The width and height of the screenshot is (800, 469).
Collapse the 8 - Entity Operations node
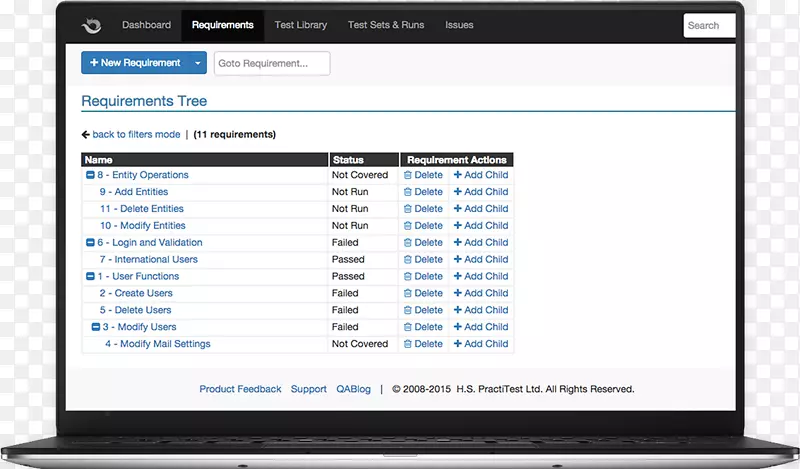[90, 175]
